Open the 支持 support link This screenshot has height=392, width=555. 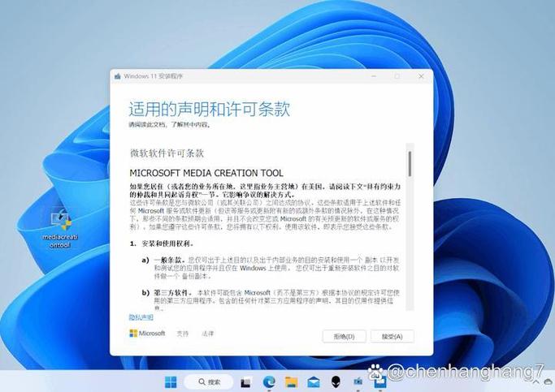pos(183,334)
